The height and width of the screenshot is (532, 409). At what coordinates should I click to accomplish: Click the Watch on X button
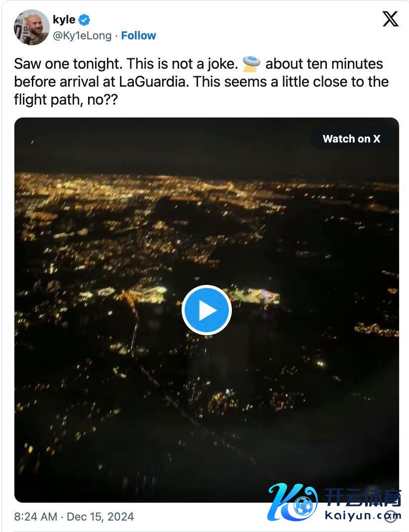click(351, 139)
